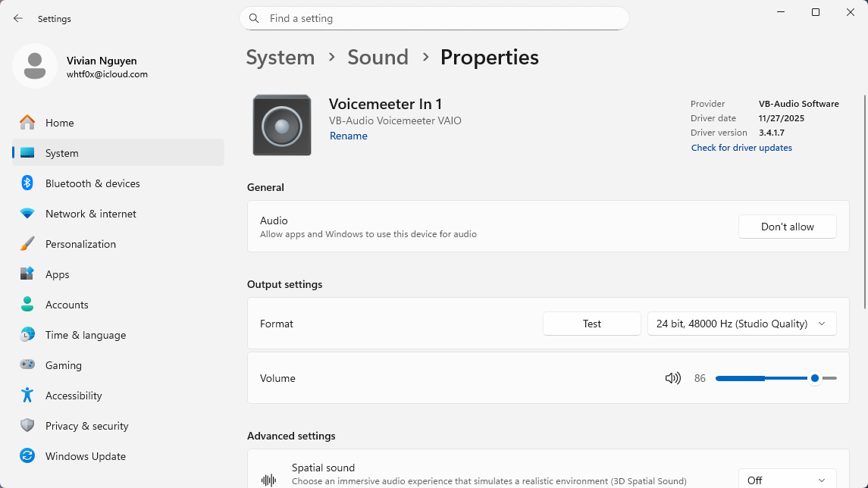Open Bluetooth & devices settings
Image resolution: width=868 pixels, height=488 pixels.
(92, 183)
